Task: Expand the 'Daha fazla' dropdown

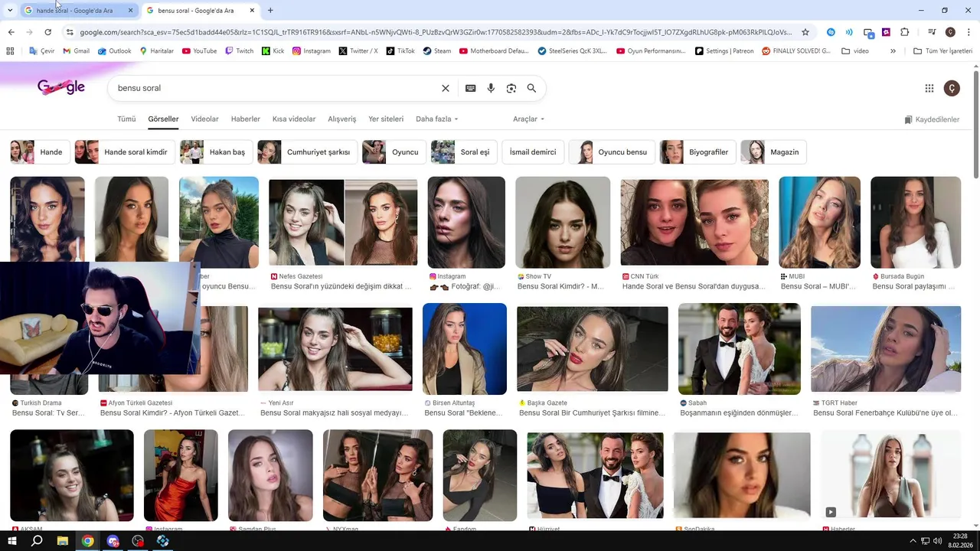Action: pyautogui.click(x=437, y=119)
